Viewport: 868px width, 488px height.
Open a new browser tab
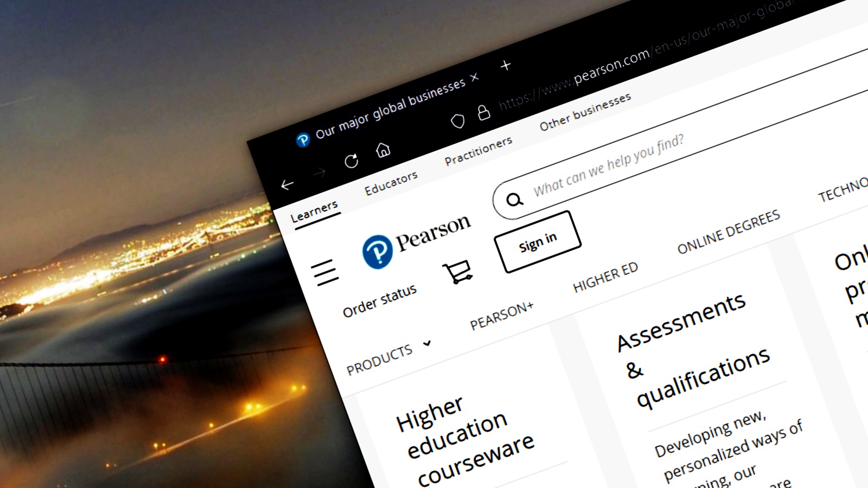point(506,66)
